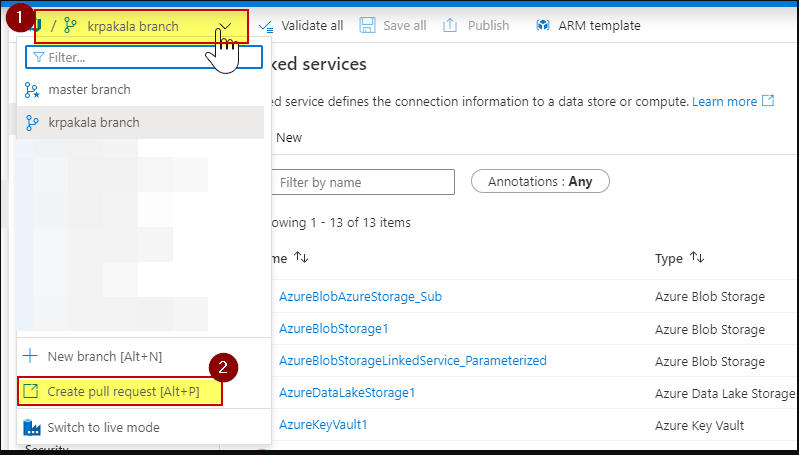Open the Annotations : Any filter
The image size is (799, 455).
pos(540,181)
